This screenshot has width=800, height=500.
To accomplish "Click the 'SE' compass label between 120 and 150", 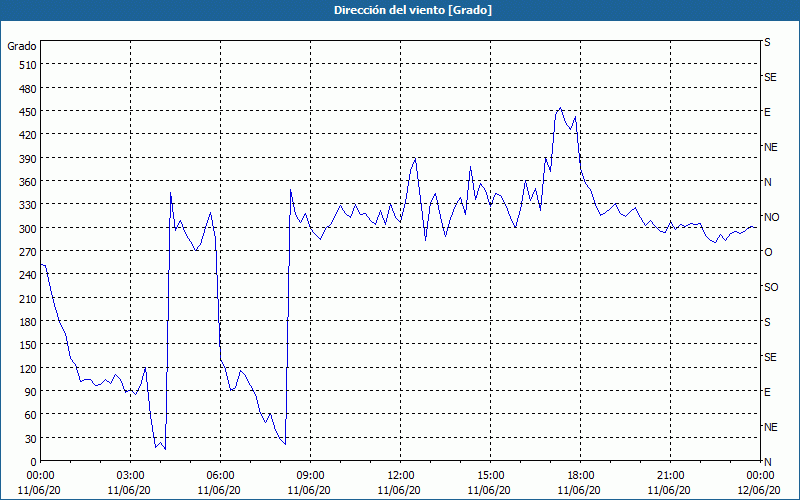I will click(x=770, y=357).
